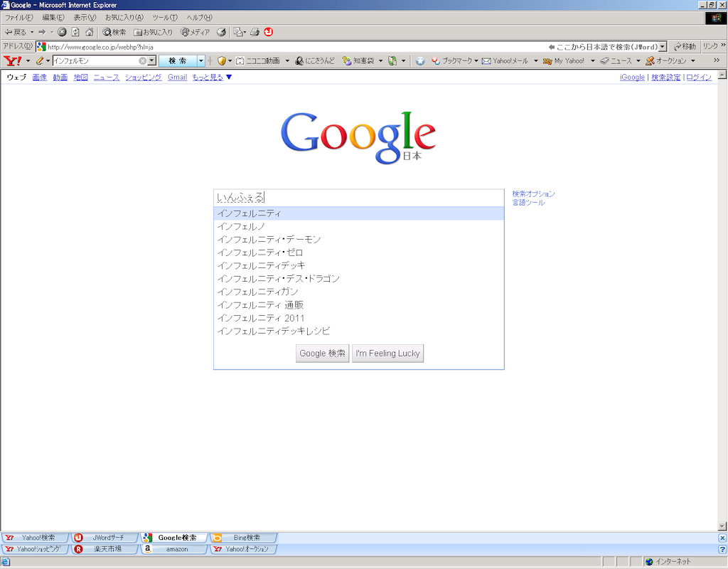
Task: Open the Gmail link
Action: pos(177,77)
